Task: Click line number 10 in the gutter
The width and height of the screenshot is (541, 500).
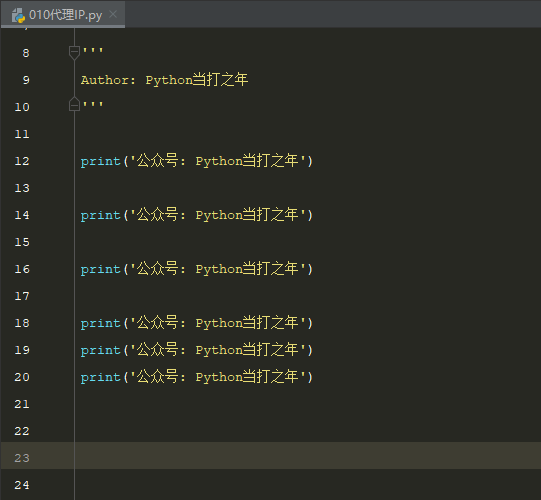Action: [x=22, y=107]
